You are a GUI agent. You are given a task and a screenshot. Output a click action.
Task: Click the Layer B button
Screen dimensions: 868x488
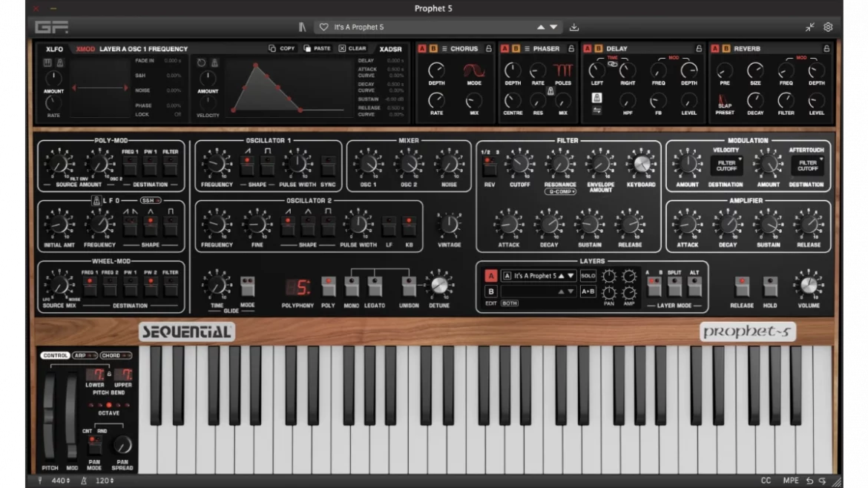pos(491,291)
